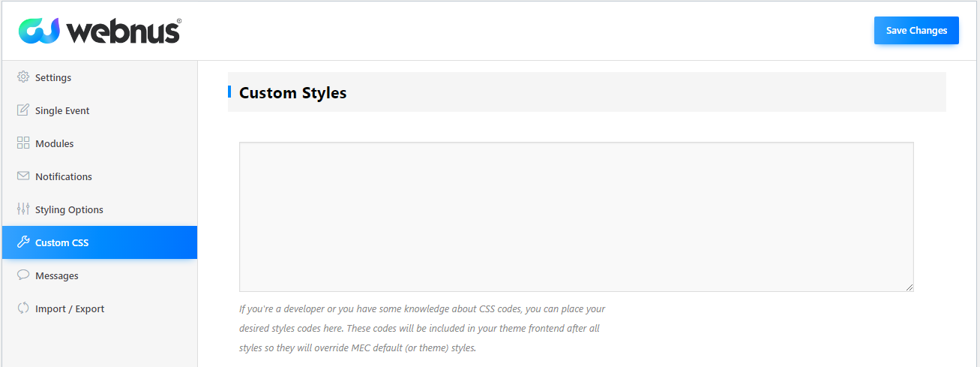The height and width of the screenshot is (367, 980).
Task: Open the Messages menu label
Action: point(57,276)
